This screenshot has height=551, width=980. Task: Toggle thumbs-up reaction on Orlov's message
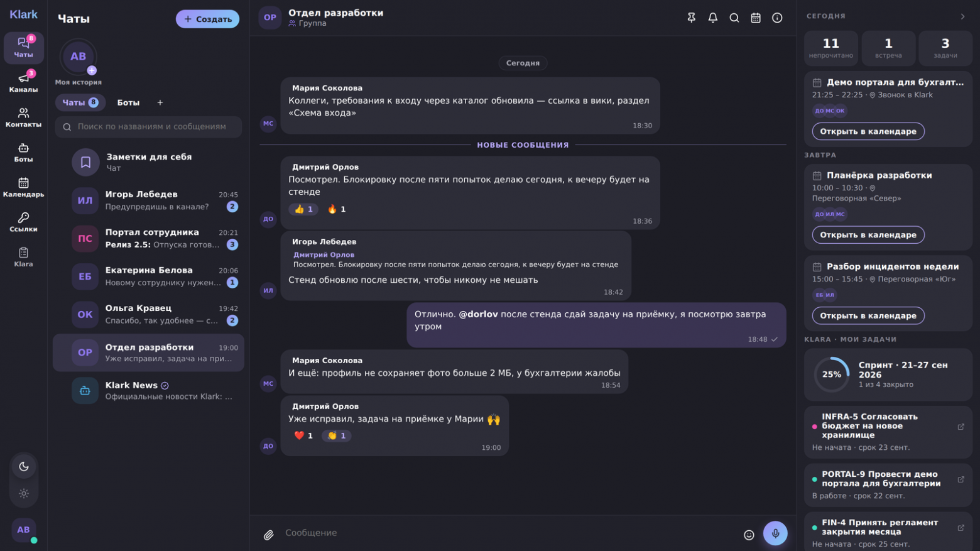[303, 209]
